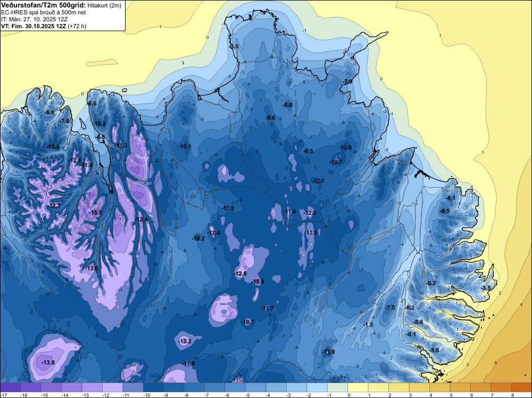
Task: Click the '-7.5' temperature label
Action: [x=390, y=308]
